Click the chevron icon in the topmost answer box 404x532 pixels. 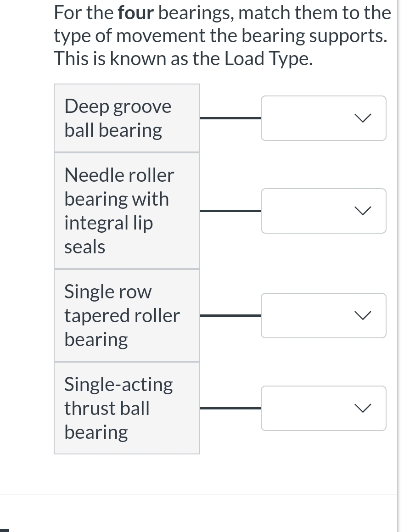coord(362,118)
